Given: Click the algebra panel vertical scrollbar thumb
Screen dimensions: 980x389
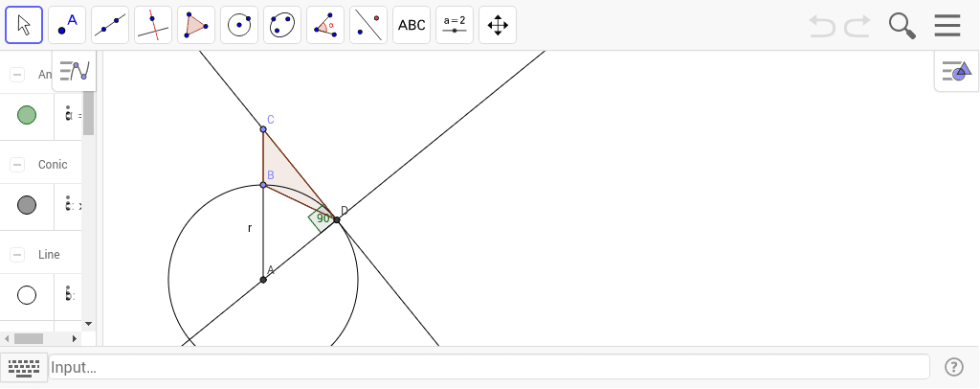Looking at the screenshot, I should pos(88,112).
